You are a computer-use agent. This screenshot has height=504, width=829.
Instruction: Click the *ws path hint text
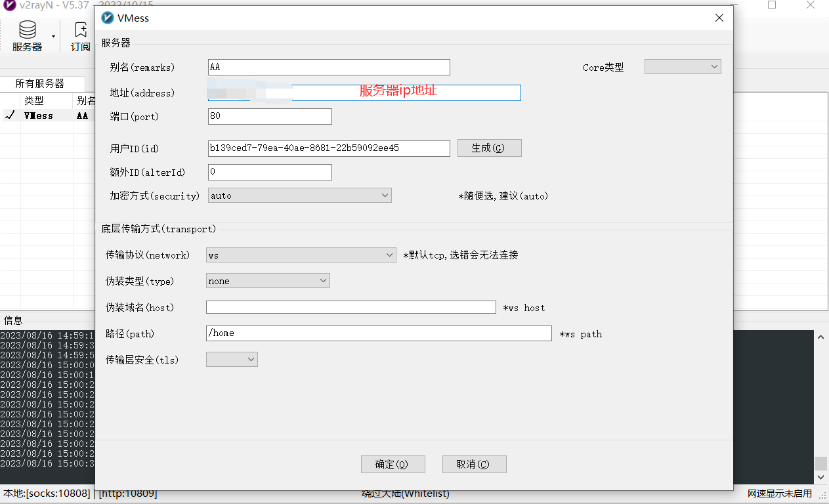click(x=580, y=334)
